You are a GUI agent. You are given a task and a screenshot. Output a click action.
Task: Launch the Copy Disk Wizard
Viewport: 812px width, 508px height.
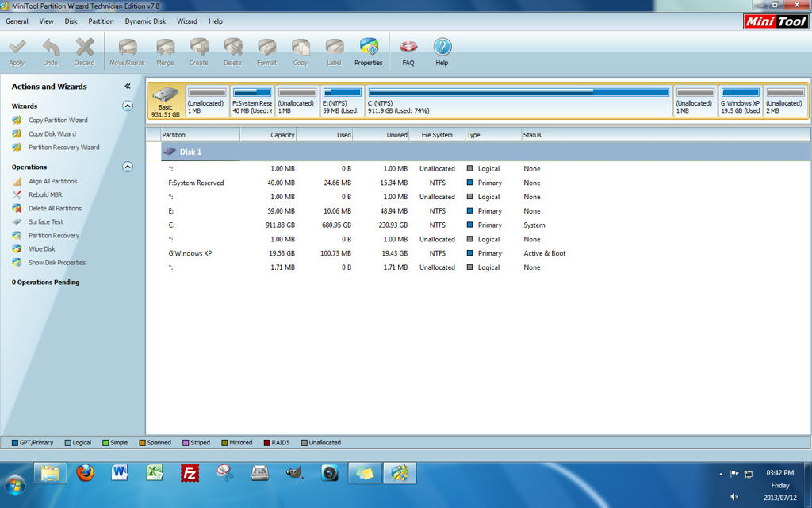(x=52, y=133)
